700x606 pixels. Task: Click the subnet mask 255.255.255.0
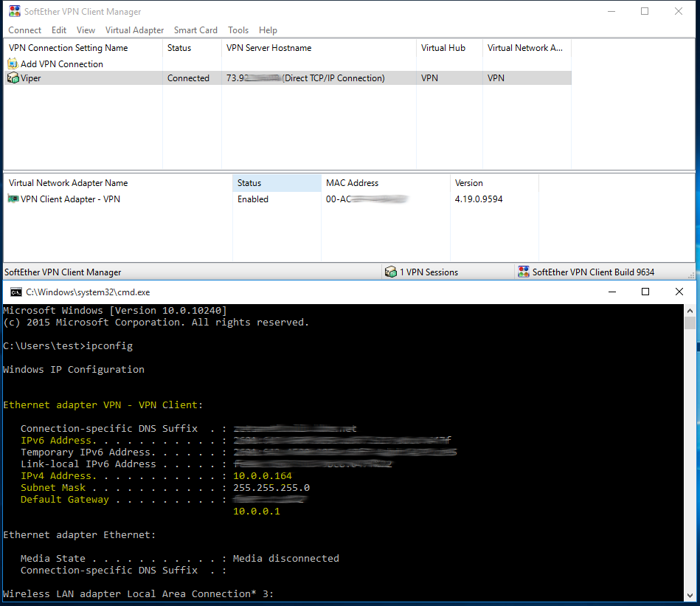click(271, 488)
